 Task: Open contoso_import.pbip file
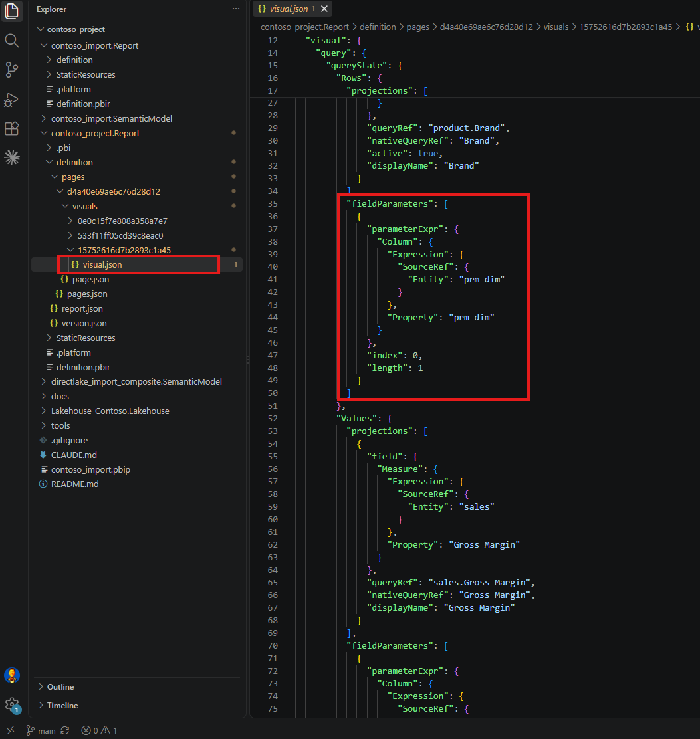pyautogui.click(x=90, y=469)
